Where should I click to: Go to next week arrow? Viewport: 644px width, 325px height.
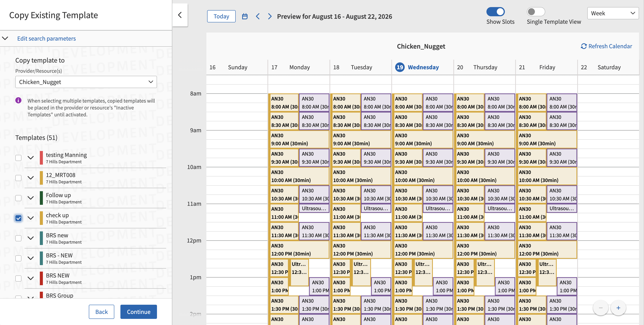[270, 16]
